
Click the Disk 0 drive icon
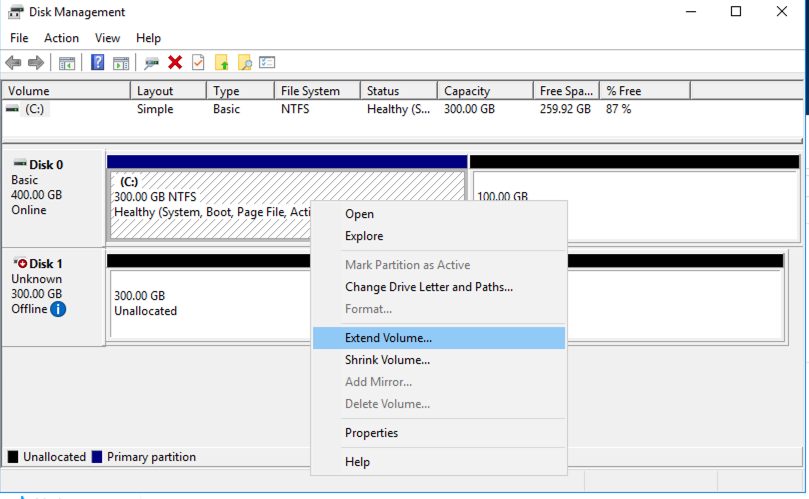tap(20, 164)
